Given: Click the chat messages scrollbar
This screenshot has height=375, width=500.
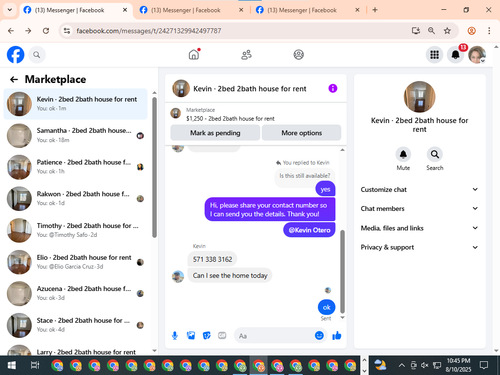Looking at the screenshot, I should coord(342,271).
